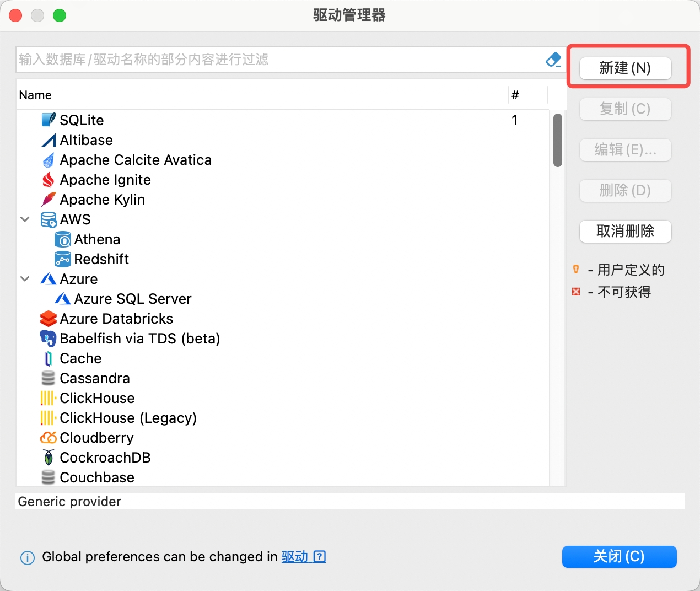
Task: Select the Apache Kylin driver entry
Action: point(103,199)
